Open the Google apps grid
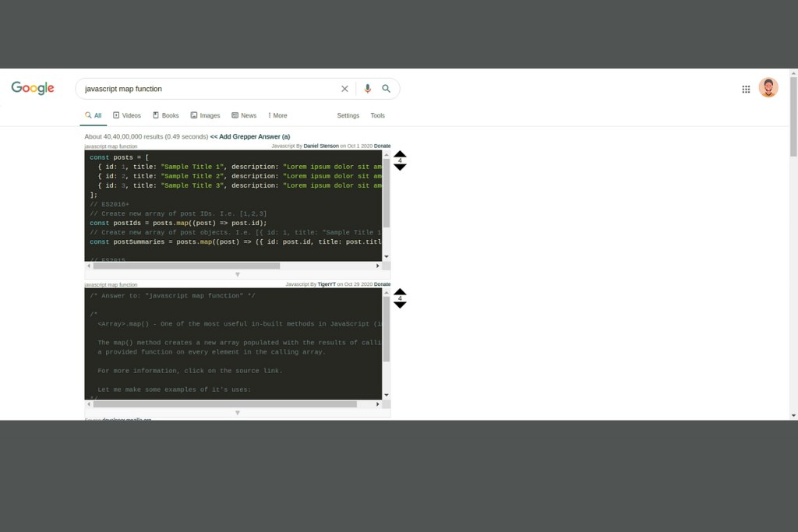Viewport: 798px width, 532px height. coord(746,89)
